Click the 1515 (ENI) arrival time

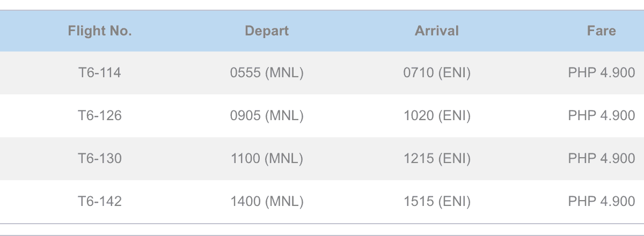437,202
